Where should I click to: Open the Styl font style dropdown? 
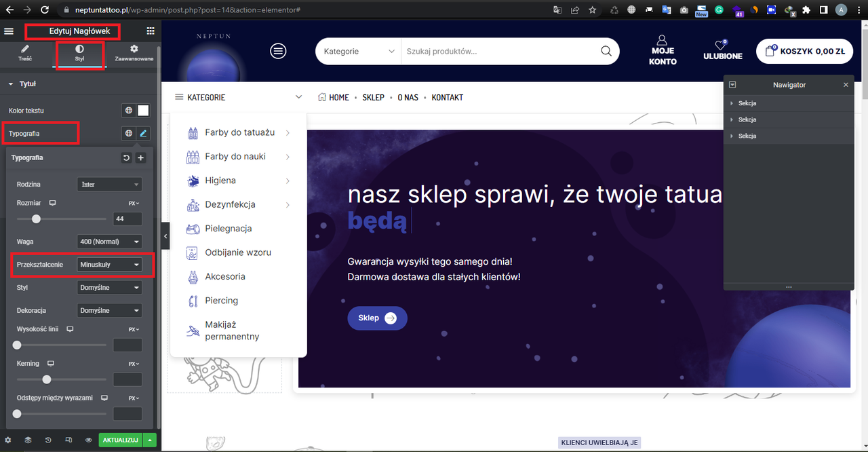coord(109,288)
